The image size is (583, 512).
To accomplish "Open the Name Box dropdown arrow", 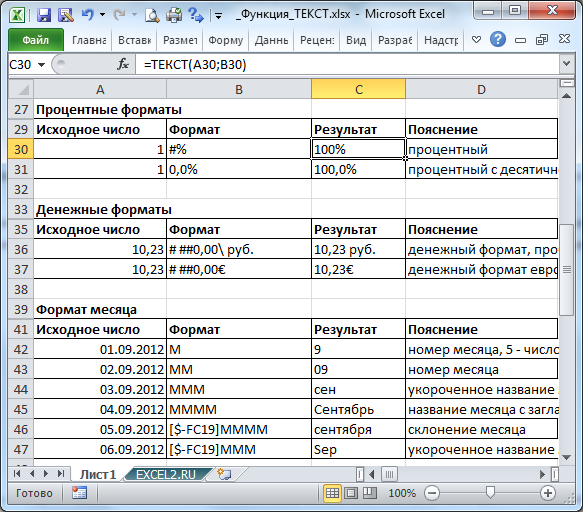I will (42, 65).
